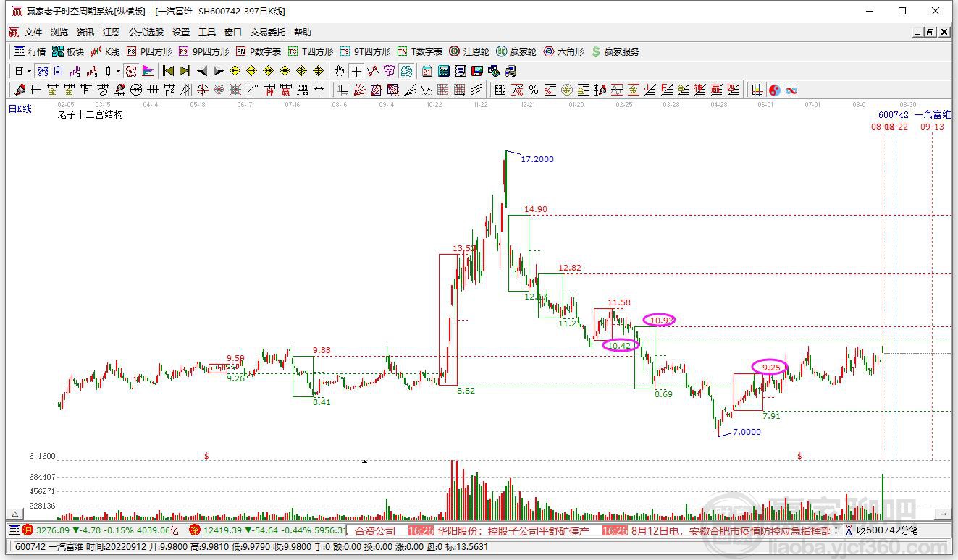Open the 公式选股 menu
Image resolution: width=958 pixels, height=560 pixels.
point(146,33)
